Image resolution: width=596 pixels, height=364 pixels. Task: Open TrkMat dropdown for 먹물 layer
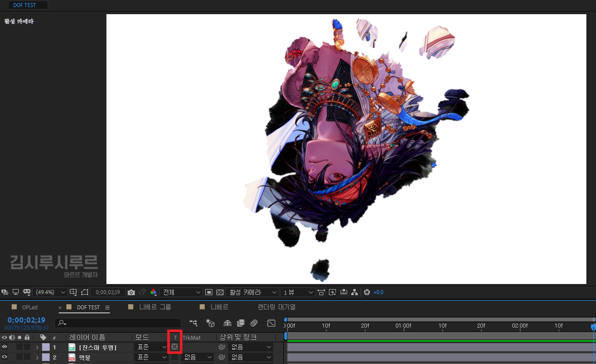tap(197, 357)
